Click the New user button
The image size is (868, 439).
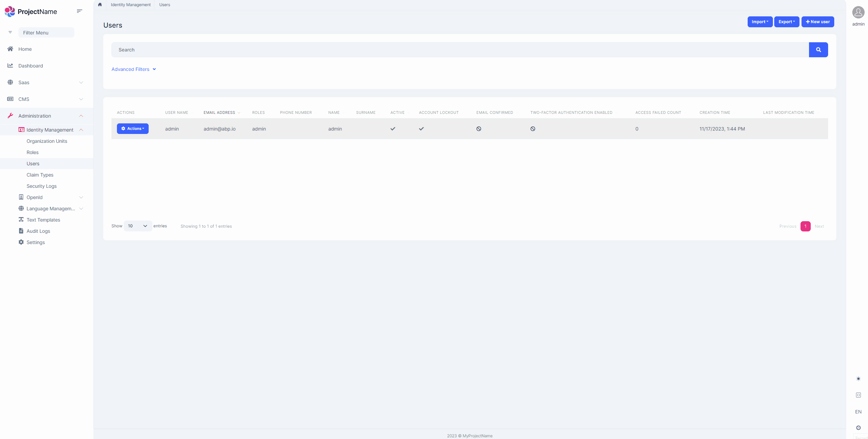pos(818,22)
